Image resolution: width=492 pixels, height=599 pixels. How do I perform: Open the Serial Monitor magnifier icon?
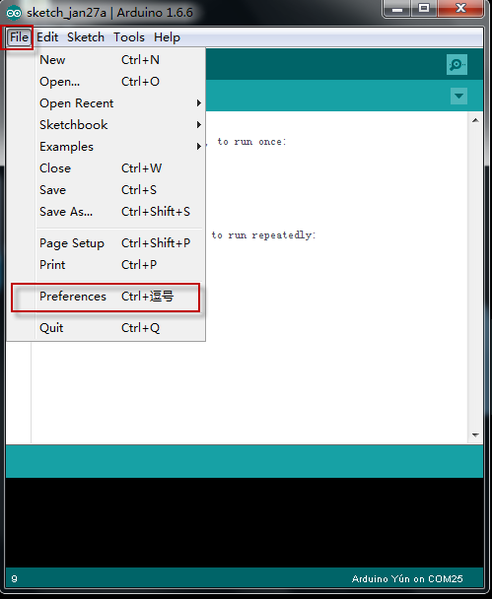456,65
